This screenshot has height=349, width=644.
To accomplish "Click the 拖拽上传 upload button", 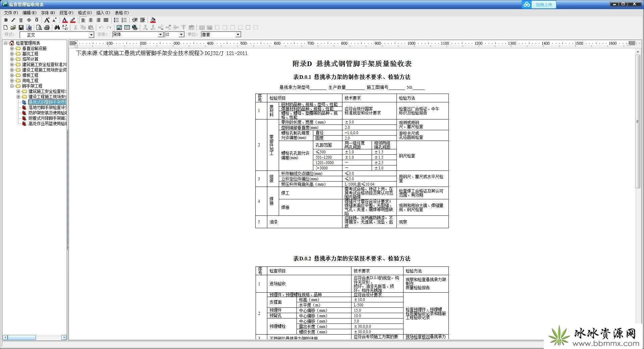I will tap(539, 4).
